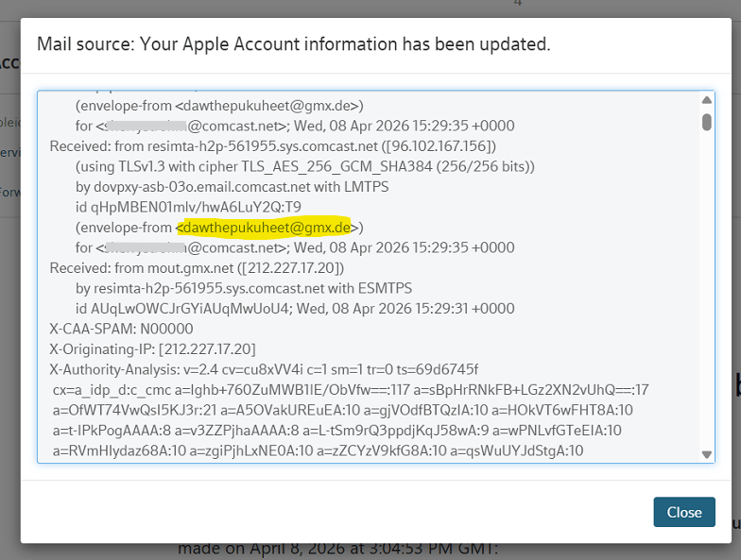The width and height of the screenshot is (741, 560).
Task: Click the X-Originating-IP header line
Action: pyautogui.click(x=152, y=349)
